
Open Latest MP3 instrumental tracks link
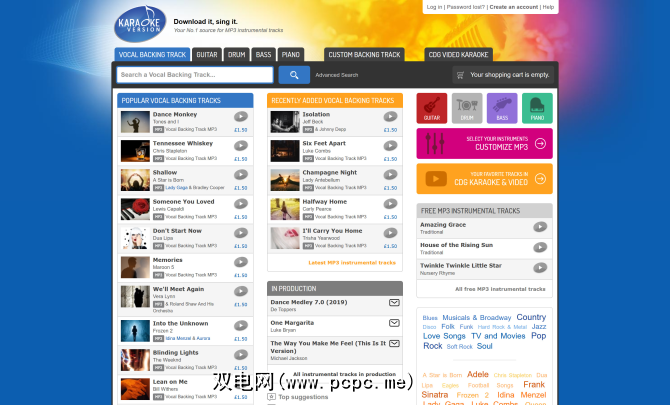coord(352,263)
